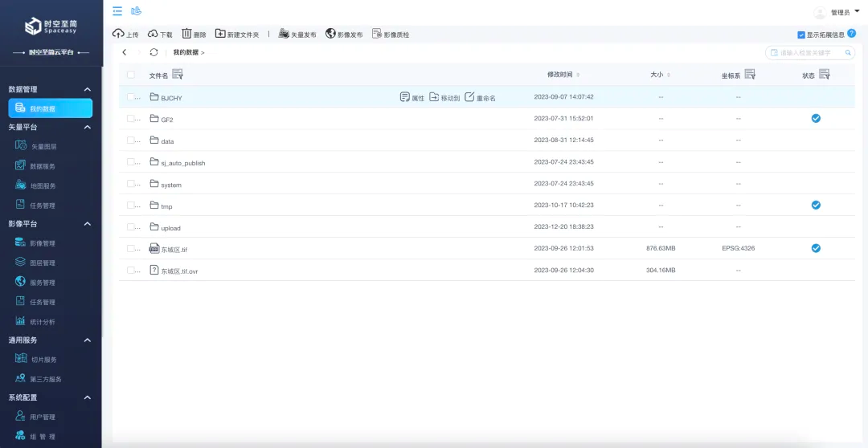Click the status checkmark of 东城区.tif row
This screenshot has height=448, width=868.
click(816, 248)
